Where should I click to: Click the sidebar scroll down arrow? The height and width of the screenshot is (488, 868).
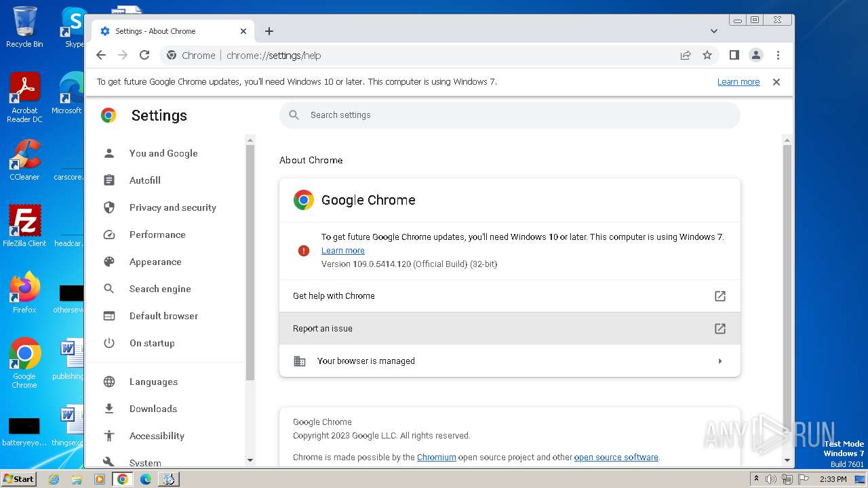click(x=250, y=460)
